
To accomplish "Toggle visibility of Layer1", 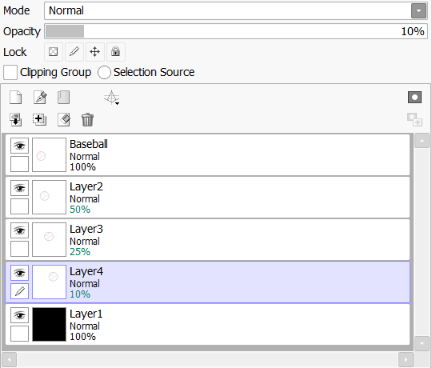I will [19, 315].
